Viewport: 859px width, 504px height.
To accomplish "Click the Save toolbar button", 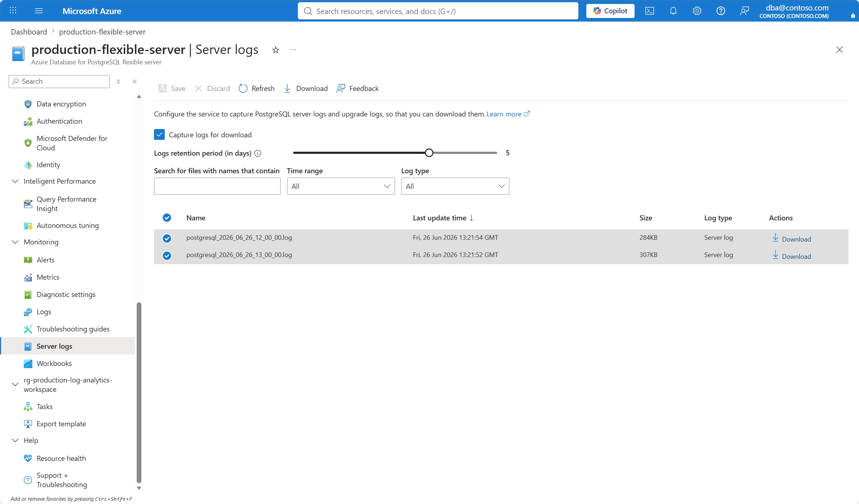I will click(172, 88).
